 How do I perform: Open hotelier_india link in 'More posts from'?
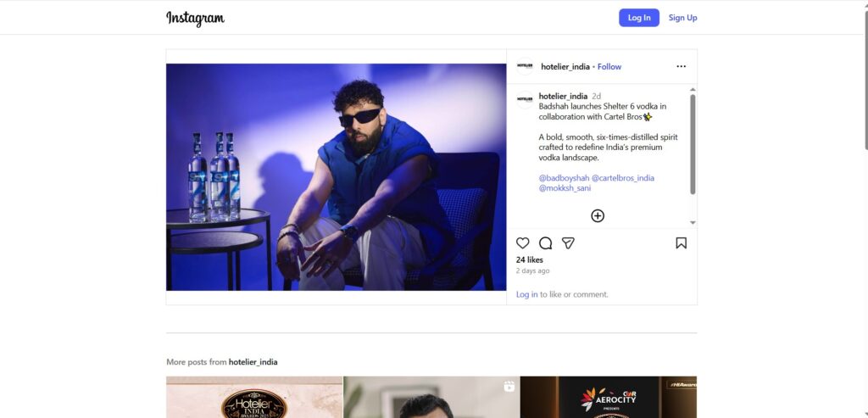[253, 362]
